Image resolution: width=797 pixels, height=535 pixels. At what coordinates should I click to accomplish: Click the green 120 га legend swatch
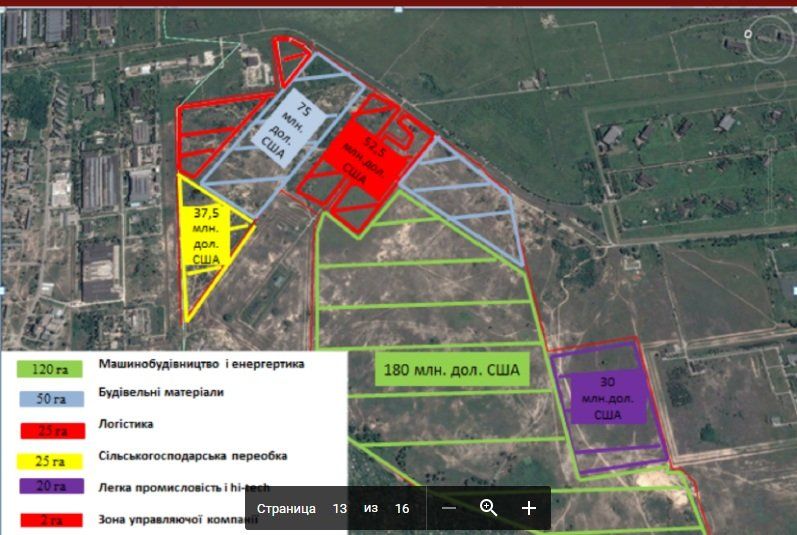50,368
